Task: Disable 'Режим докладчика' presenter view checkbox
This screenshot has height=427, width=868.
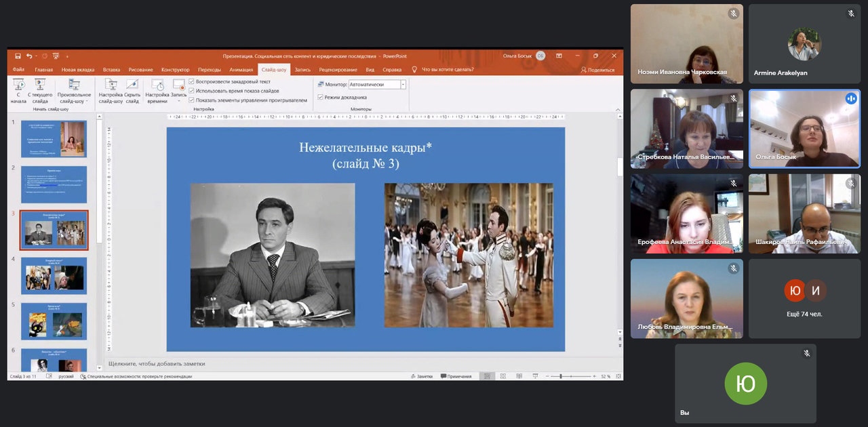Action: (x=320, y=97)
